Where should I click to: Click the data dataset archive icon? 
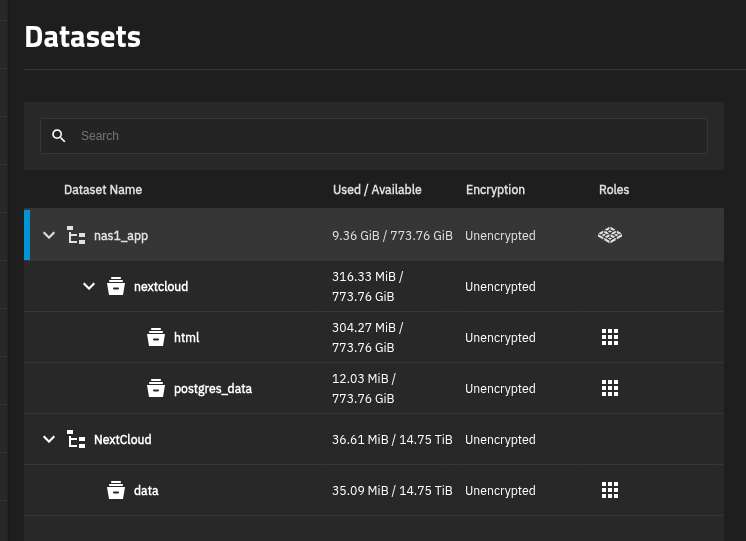(x=116, y=490)
